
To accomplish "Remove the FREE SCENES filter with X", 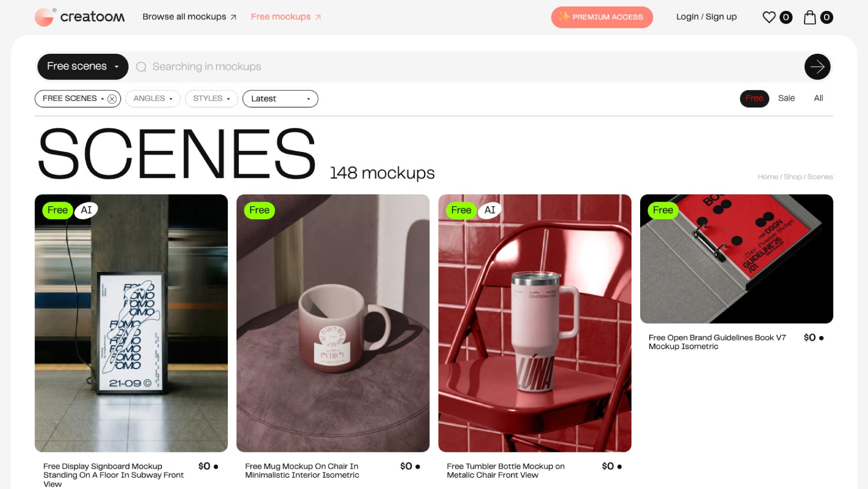I will pos(112,99).
